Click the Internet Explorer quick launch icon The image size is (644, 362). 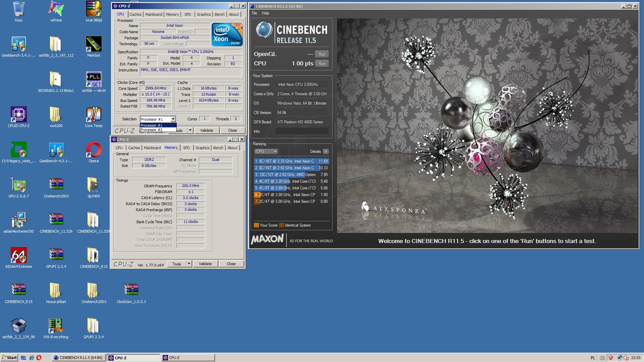pos(31,358)
